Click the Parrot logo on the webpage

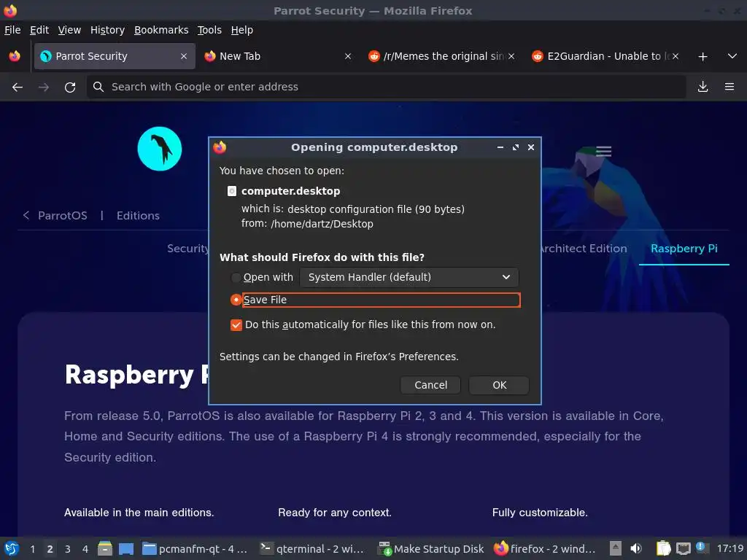[160, 149]
